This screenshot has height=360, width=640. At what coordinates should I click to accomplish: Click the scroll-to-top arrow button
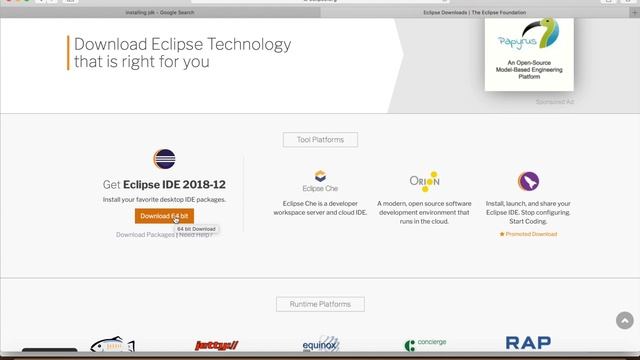pyautogui.click(x=624, y=320)
